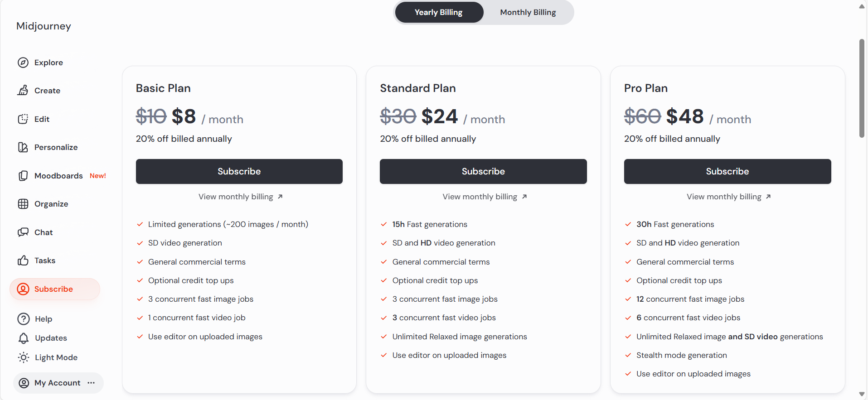Select the Subscribe sidebar item

[x=54, y=289]
